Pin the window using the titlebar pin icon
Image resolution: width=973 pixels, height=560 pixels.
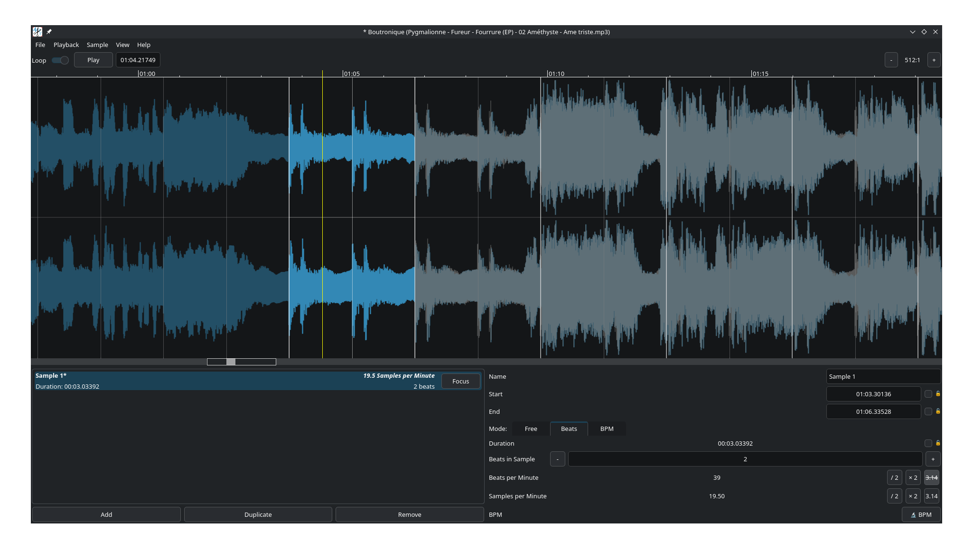click(49, 31)
